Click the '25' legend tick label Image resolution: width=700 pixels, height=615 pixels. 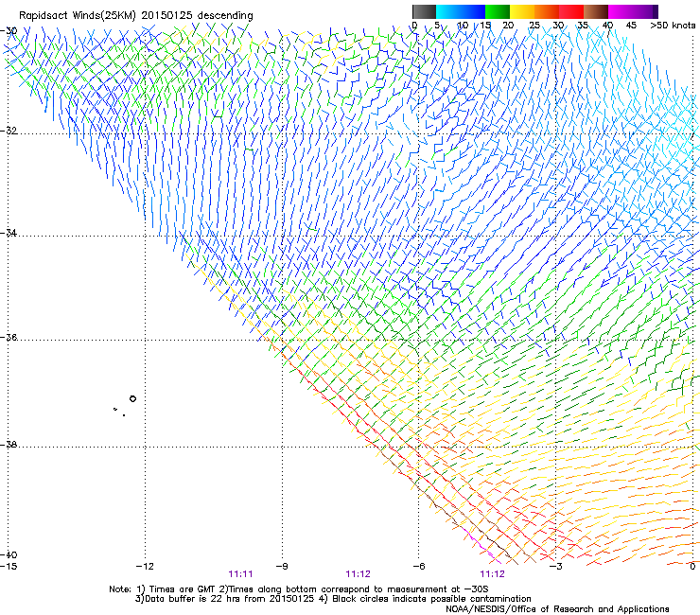pos(534,26)
